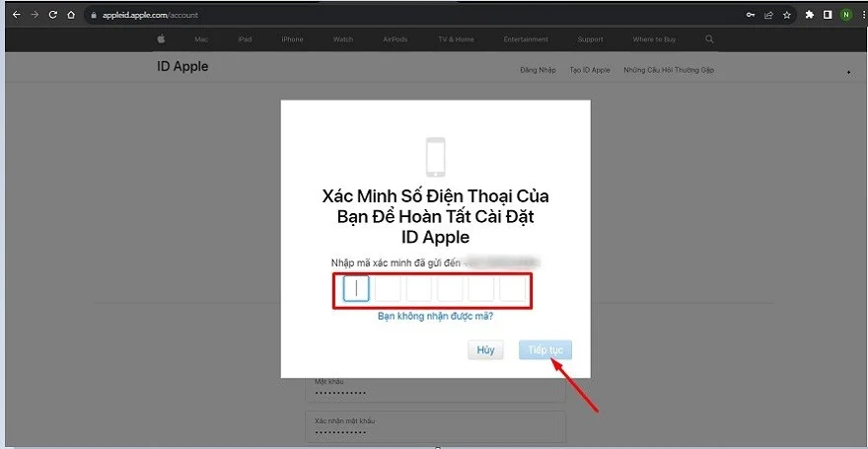Viewport: 868px width, 449px height.
Task: Focus the second verification code box
Action: coord(388,288)
